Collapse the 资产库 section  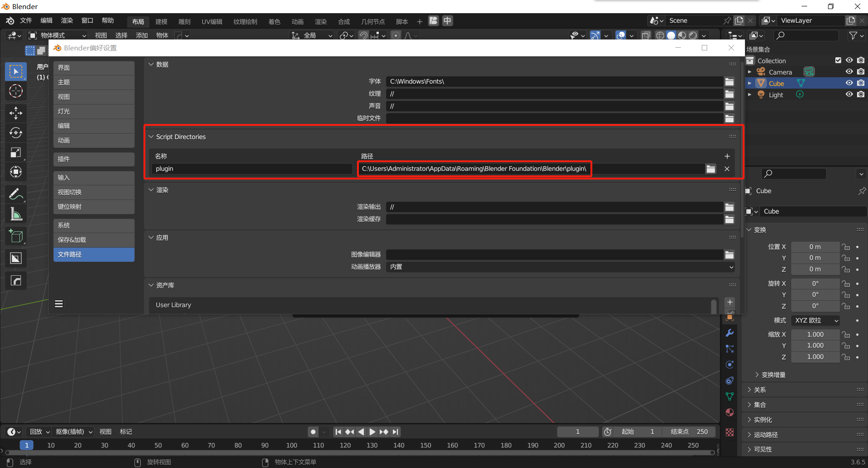coord(151,285)
